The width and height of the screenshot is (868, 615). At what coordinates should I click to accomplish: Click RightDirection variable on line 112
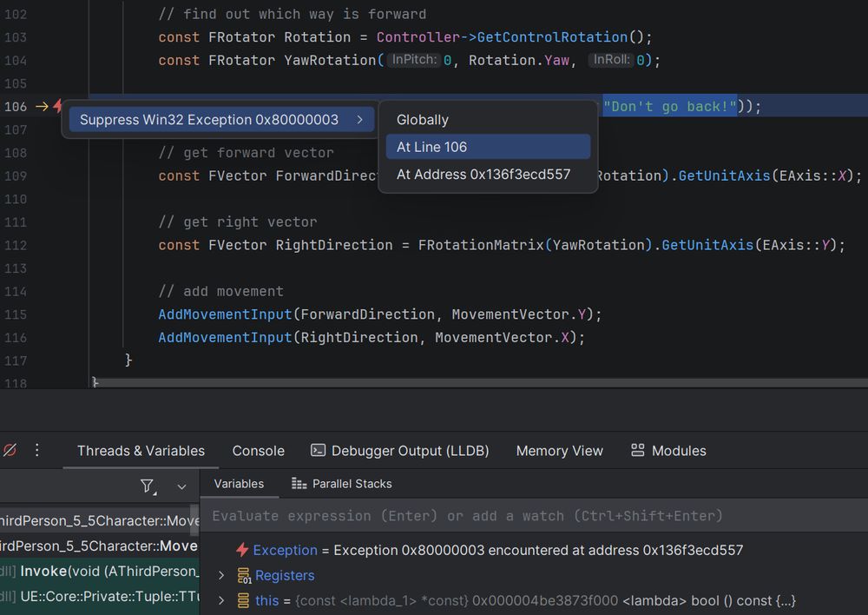(x=334, y=246)
